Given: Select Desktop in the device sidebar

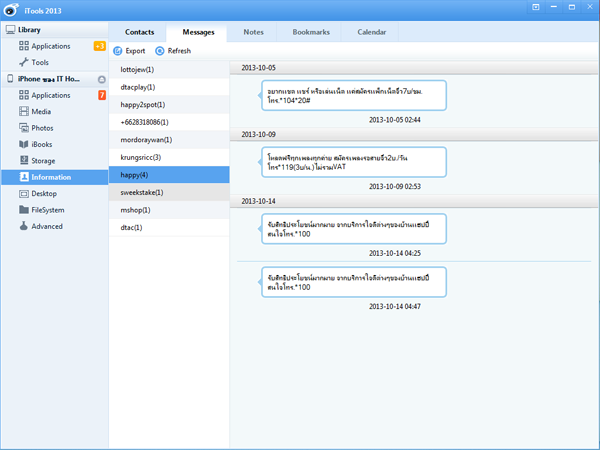Looking at the screenshot, I should (43, 193).
